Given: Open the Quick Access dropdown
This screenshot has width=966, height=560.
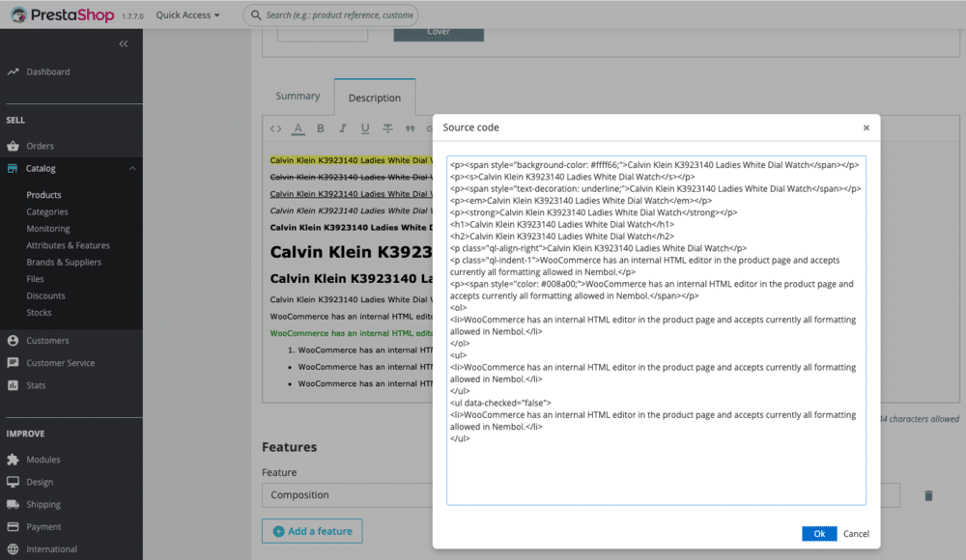Looking at the screenshot, I should pos(187,14).
